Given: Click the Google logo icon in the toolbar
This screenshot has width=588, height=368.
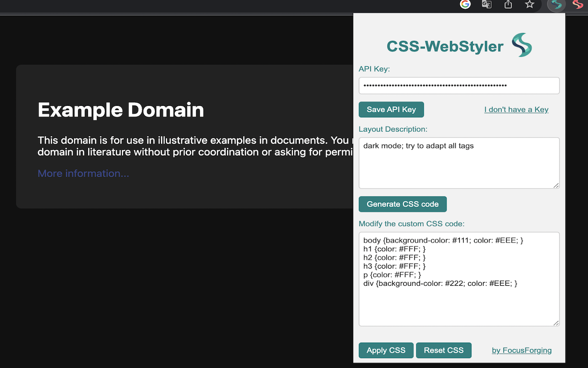Looking at the screenshot, I should pyautogui.click(x=465, y=5).
